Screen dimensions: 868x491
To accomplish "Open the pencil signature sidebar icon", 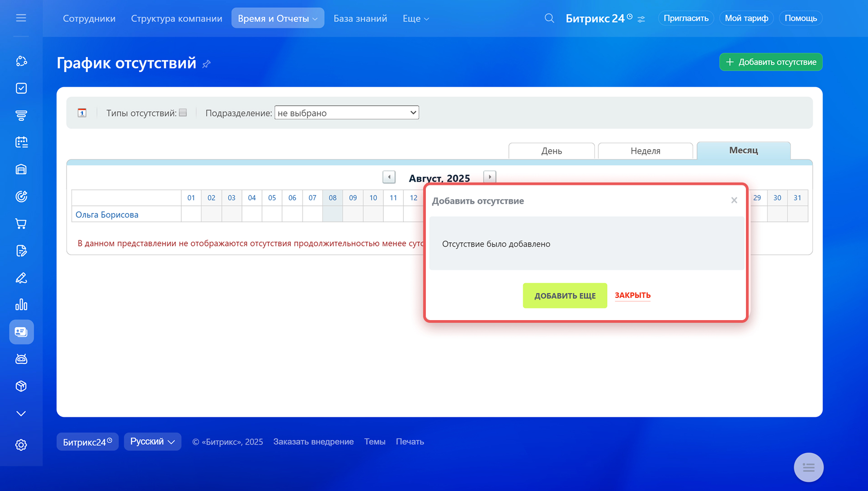I will pos(21,278).
